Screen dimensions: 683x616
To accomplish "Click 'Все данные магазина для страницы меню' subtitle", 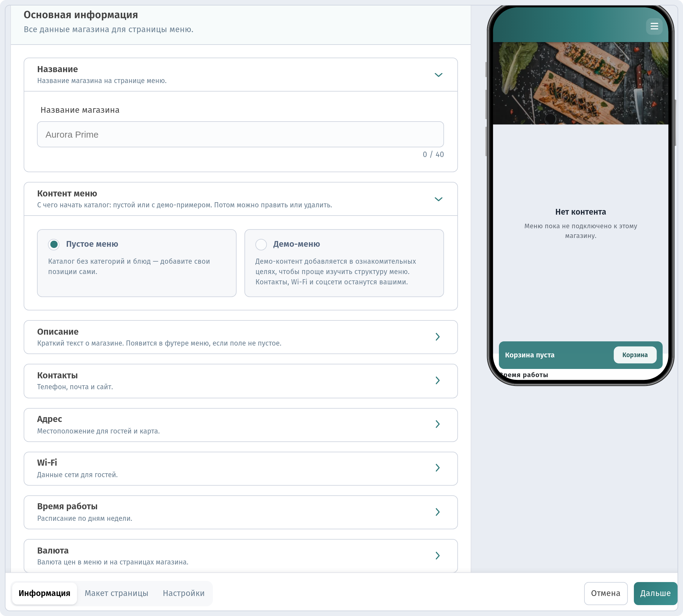I will click(108, 29).
